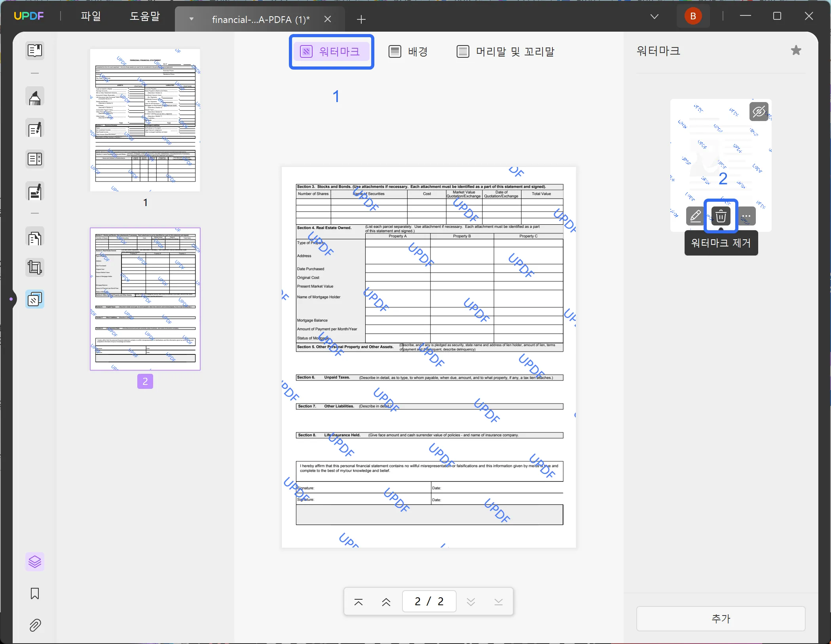This screenshot has width=831, height=644.
Task: Click 'Section 6. Unpaid Taxes.' text in document
Action: click(x=324, y=377)
